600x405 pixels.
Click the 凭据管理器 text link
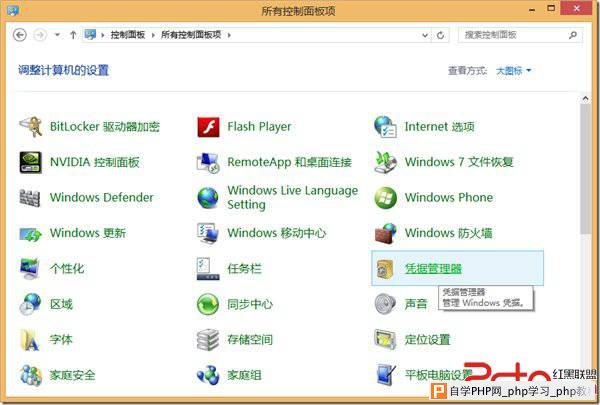(433, 269)
